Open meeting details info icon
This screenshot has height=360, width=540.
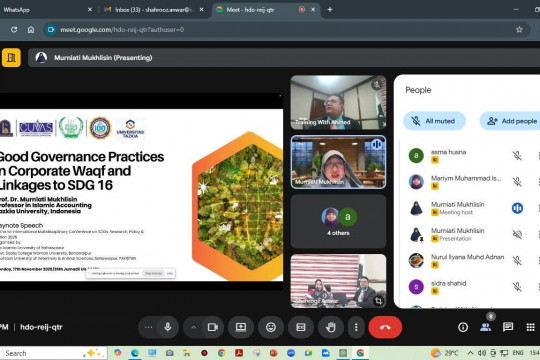463,327
